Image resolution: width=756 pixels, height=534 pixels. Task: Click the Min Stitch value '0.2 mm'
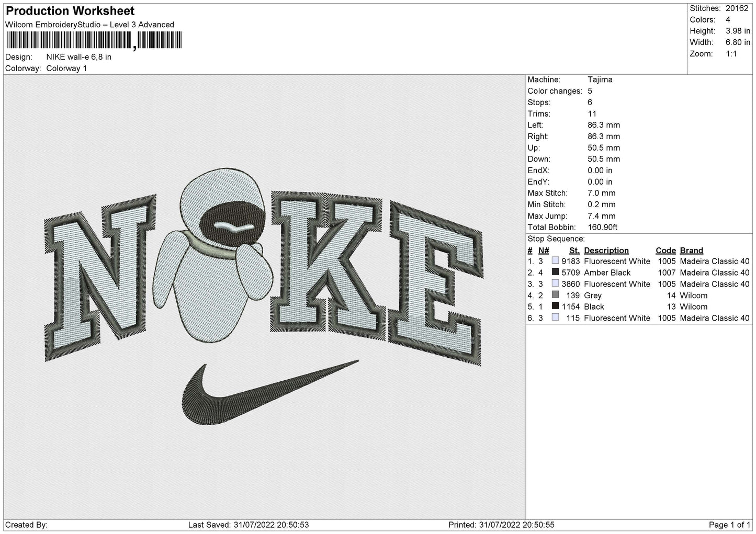pos(602,204)
